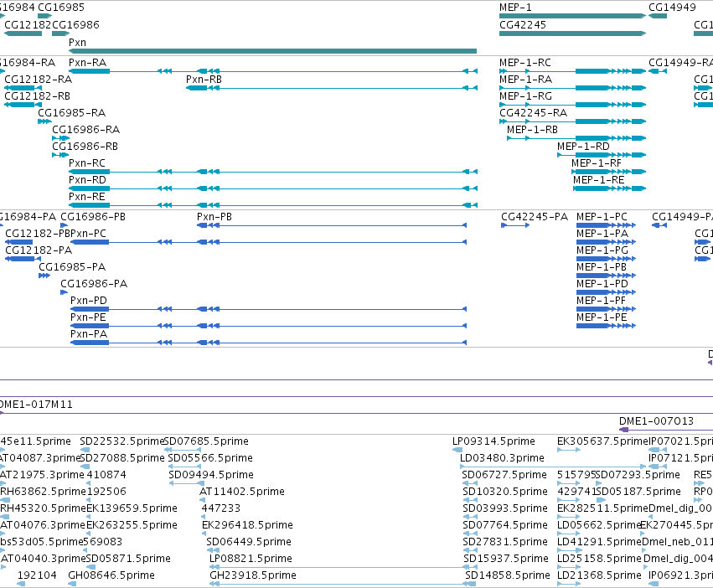713x588 pixels.
Task: Select MEP-1-PB protein label
Action: [x=602, y=266]
